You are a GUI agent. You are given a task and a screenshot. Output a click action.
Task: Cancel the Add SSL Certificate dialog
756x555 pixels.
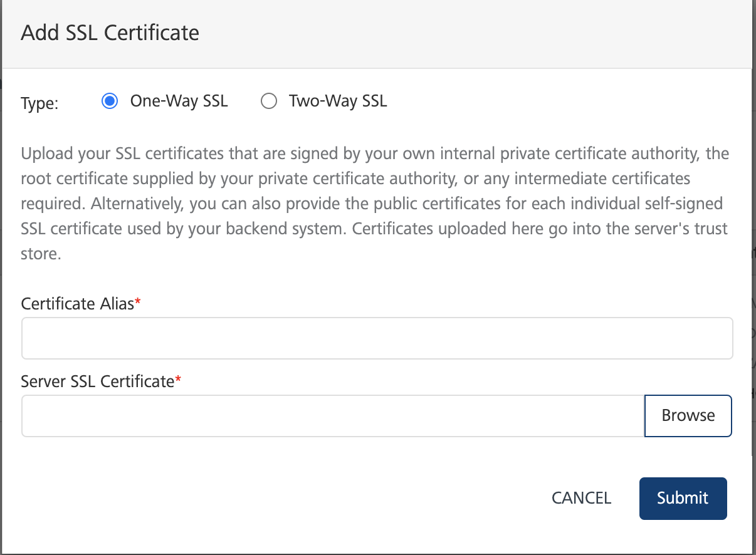coord(581,498)
